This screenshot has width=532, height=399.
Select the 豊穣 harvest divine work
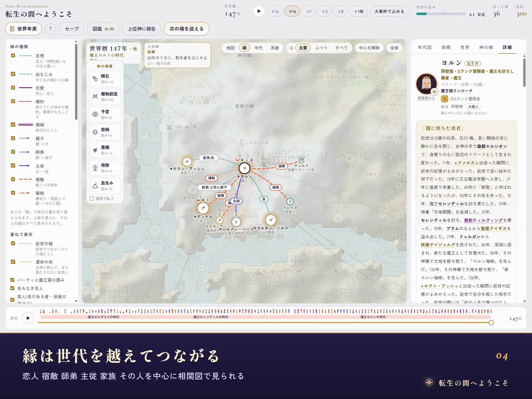pos(105,150)
